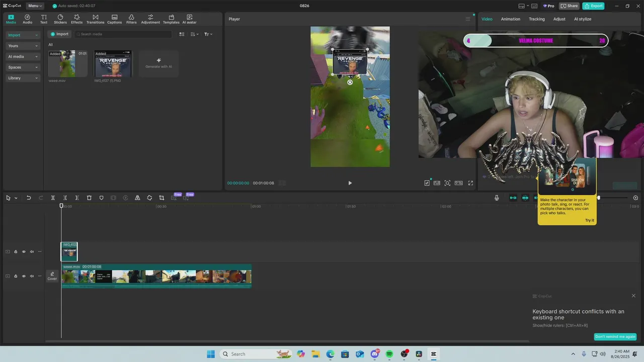Click the Delete right (split right) icon
Viewport: 644px width, 362px height.
[x=77, y=198]
